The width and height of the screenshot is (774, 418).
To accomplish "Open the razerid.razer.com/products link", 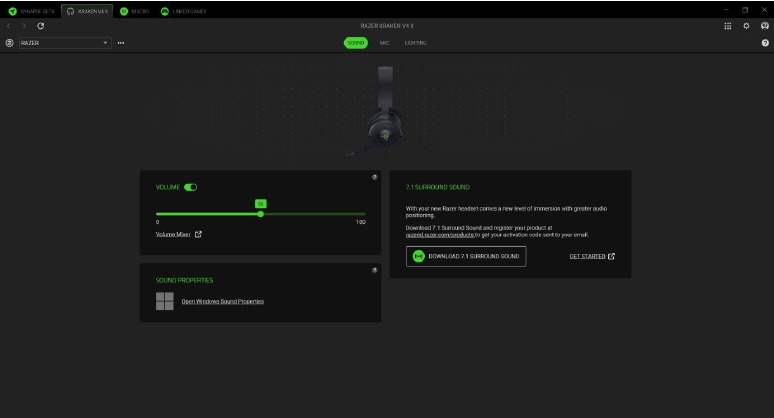I will tap(440, 235).
